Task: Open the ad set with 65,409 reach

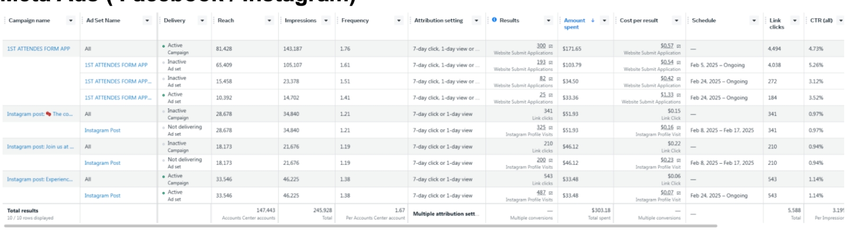Action: click(x=116, y=65)
